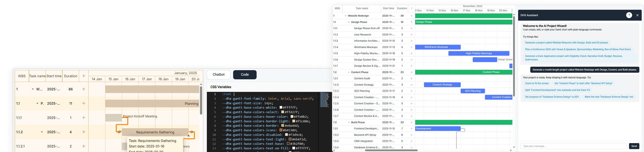Click the #ffd27f color swatch in the CSS code
The width and height of the screenshot is (644, 152).
pos(283,112)
